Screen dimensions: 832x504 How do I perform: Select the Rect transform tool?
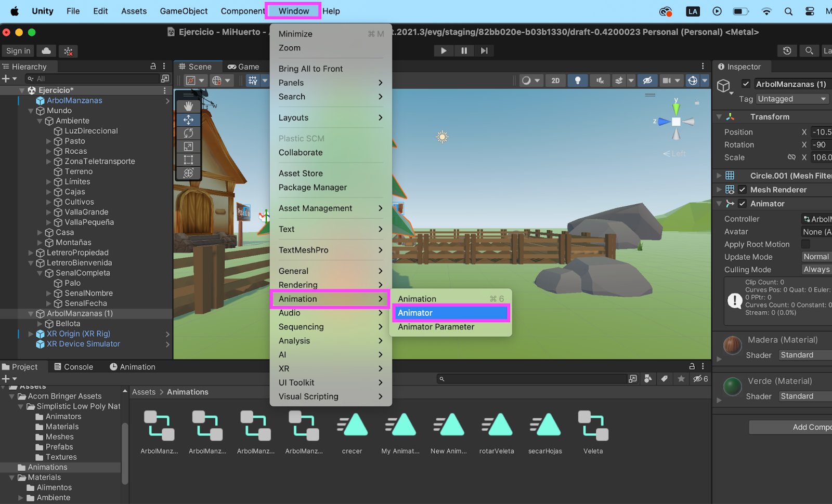188,160
